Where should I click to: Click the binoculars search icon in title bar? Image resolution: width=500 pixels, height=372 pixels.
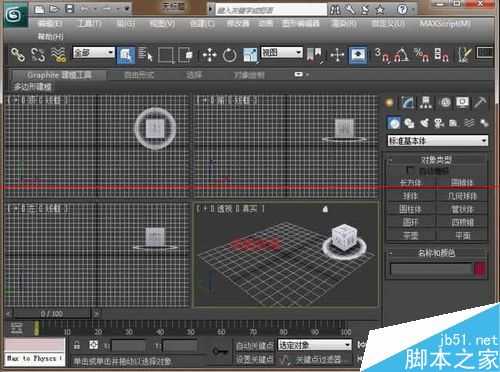point(335,10)
